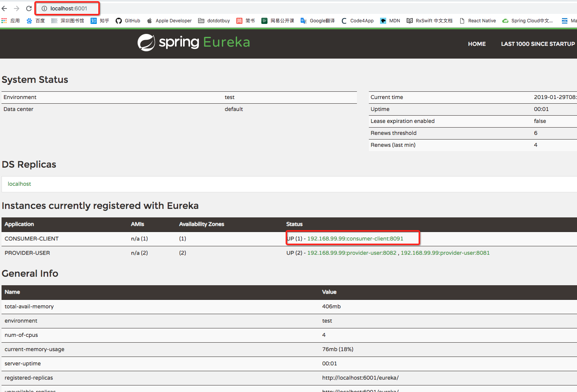Open the consumer-client:8091 instance link

[x=355, y=239]
